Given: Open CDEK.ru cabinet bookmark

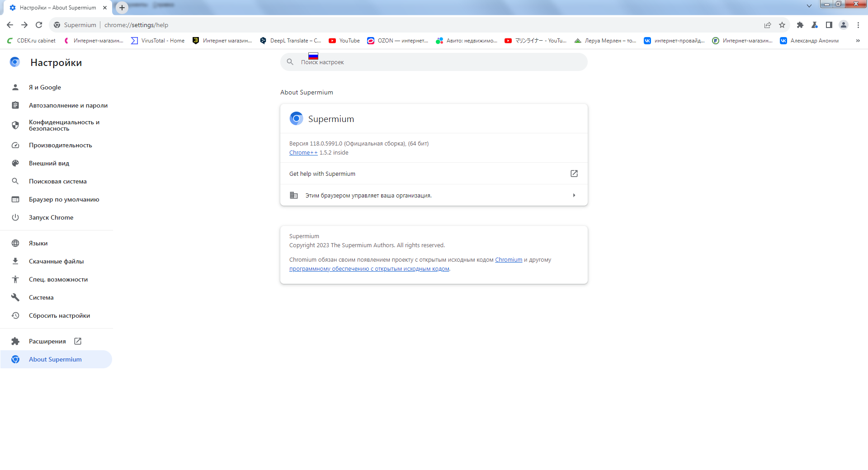Looking at the screenshot, I should coord(32,41).
